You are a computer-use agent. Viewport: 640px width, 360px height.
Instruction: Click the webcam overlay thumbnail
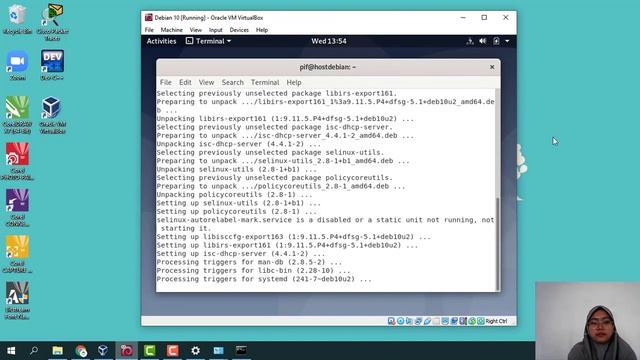coord(588,321)
